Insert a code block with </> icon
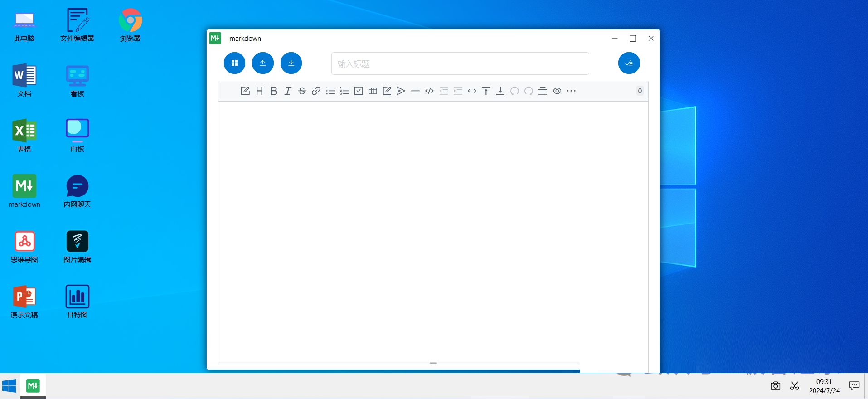The width and height of the screenshot is (868, 399). (429, 91)
